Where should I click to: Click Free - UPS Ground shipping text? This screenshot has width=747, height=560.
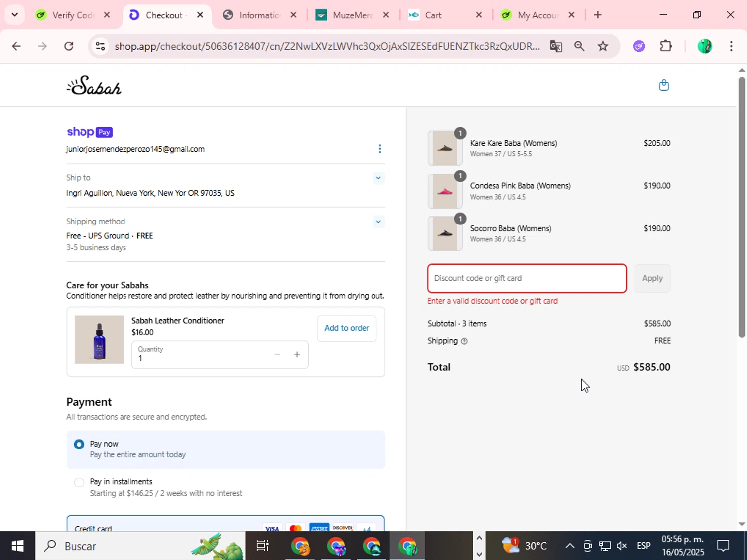pos(110,236)
